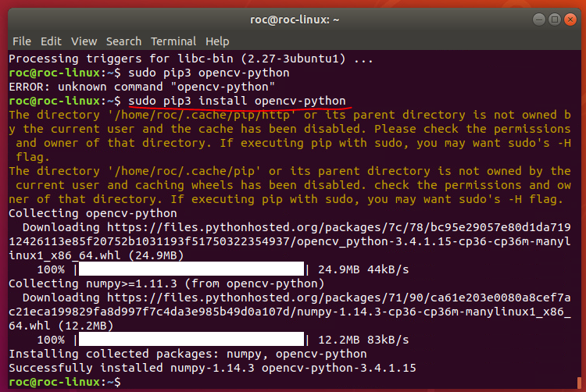Open the Terminal menu
The height and width of the screenshot is (392, 586).
point(173,41)
